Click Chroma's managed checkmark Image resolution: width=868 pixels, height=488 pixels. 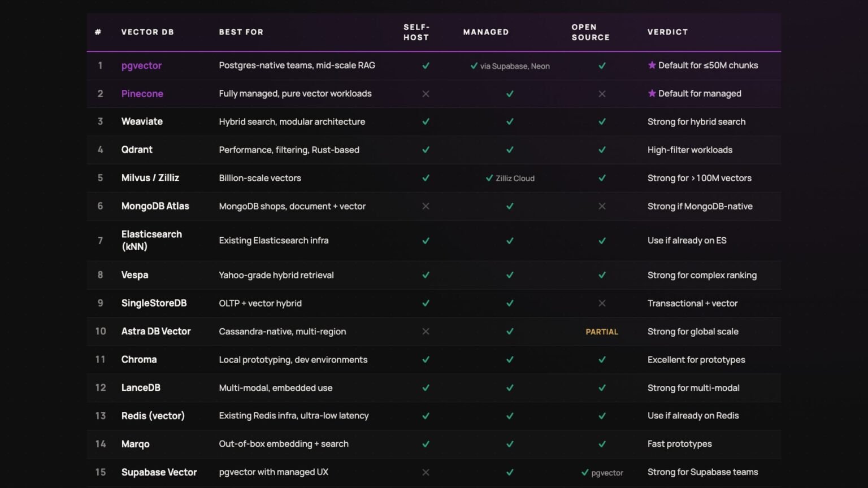click(510, 360)
